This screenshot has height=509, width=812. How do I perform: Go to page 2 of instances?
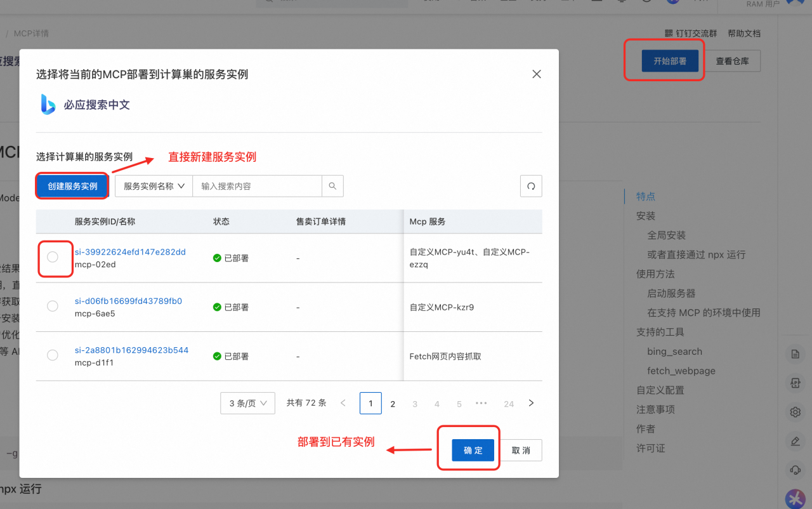click(x=393, y=404)
